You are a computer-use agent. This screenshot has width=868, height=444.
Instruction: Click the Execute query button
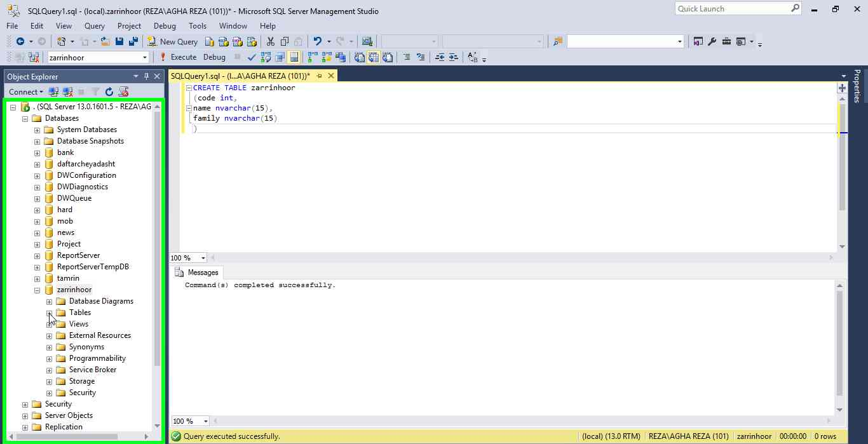(178, 57)
